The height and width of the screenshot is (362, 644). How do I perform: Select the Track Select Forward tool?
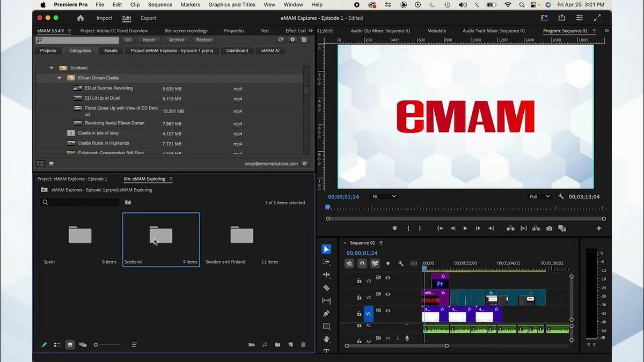[326, 262]
